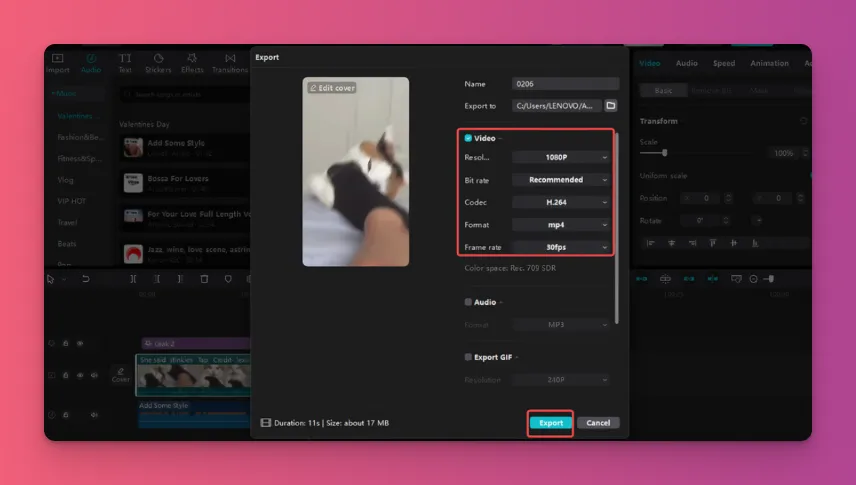856x485 pixels.
Task: Open the Bit rate Recommended dropdown
Action: 561,180
